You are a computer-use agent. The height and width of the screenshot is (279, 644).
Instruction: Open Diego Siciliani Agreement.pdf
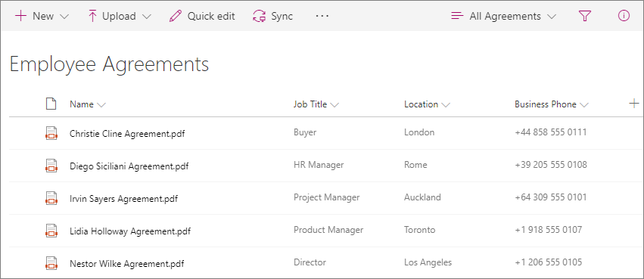[x=129, y=166]
